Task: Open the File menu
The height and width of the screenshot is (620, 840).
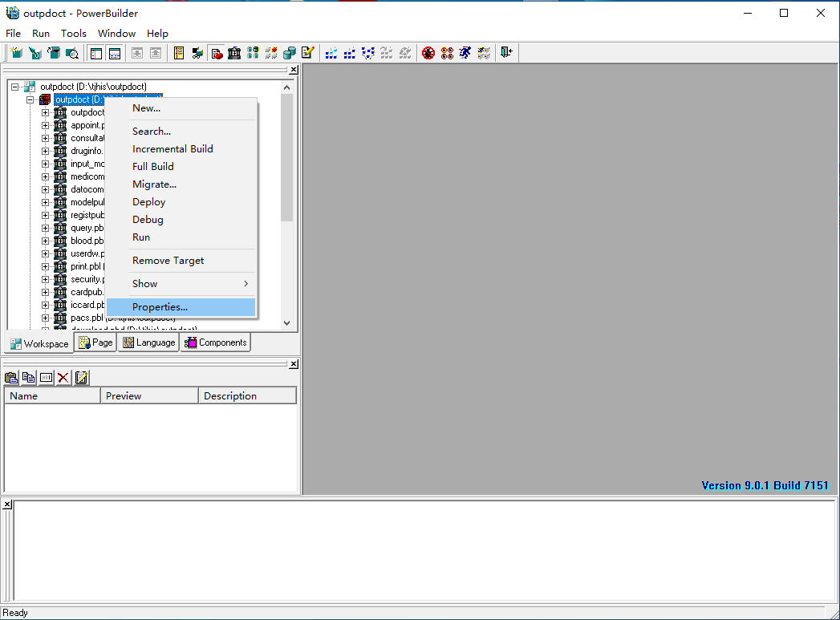Action: click(x=13, y=33)
